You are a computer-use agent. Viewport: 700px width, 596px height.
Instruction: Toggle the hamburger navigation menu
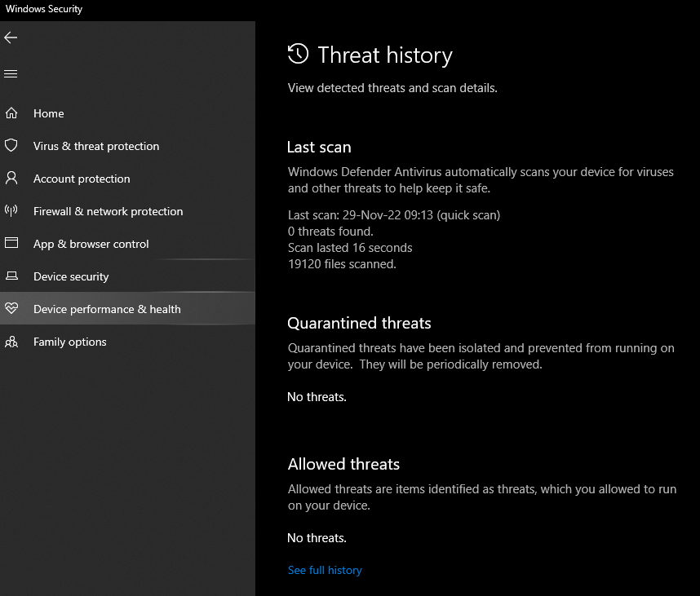[11, 73]
